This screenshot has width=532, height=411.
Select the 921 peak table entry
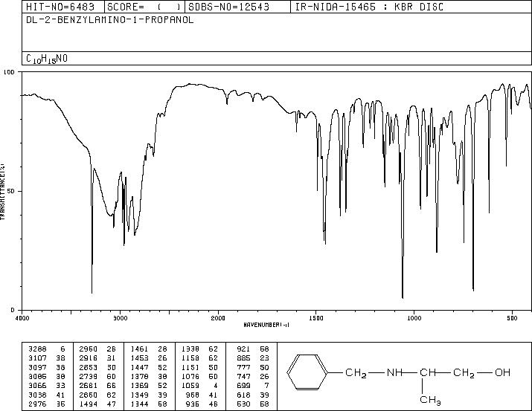pyautogui.click(x=253, y=349)
